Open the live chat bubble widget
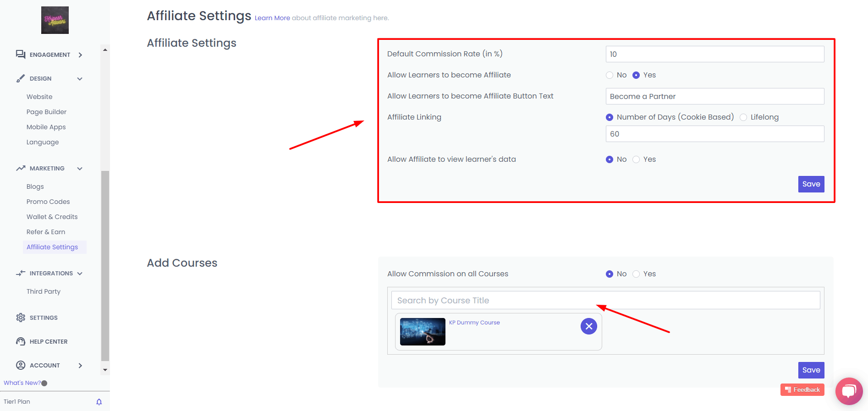868x411 pixels. pyautogui.click(x=849, y=391)
